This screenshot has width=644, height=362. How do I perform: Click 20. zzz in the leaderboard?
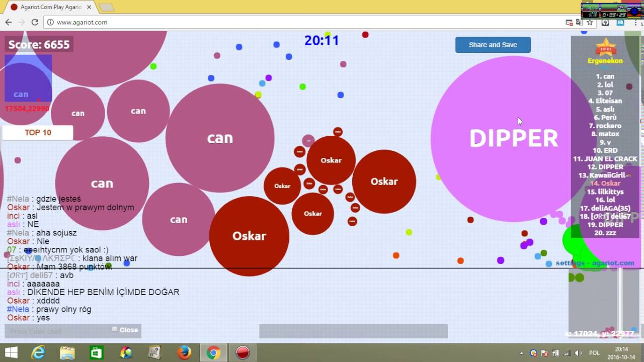tap(605, 233)
